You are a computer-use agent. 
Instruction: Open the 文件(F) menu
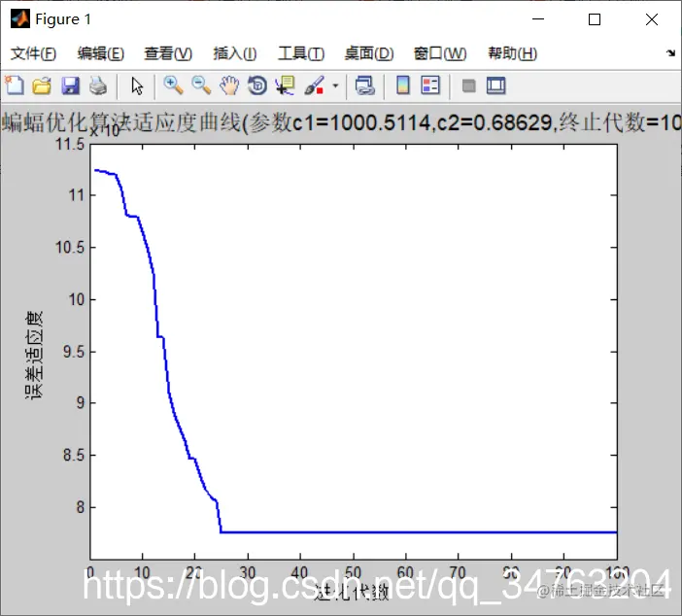click(x=33, y=53)
